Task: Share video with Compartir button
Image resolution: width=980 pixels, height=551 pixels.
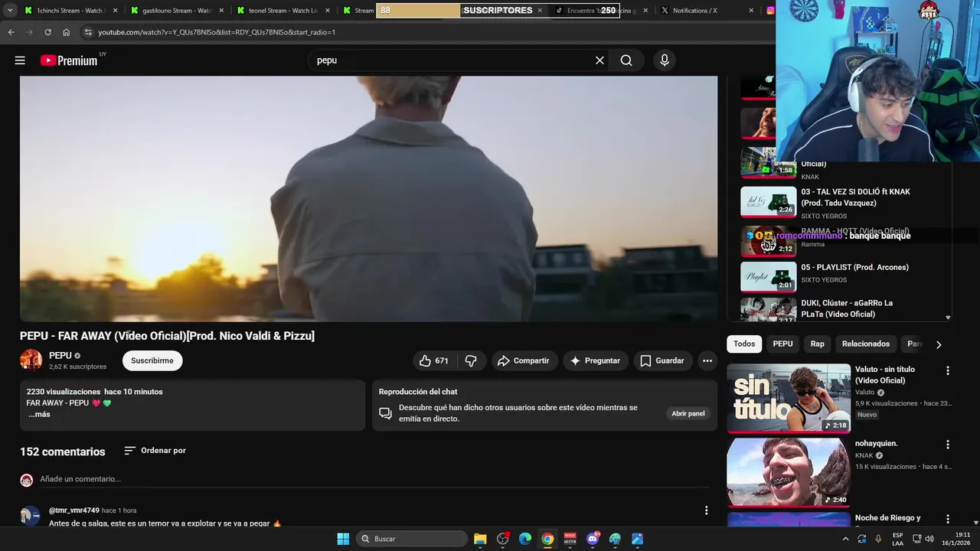Action: click(524, 360)
